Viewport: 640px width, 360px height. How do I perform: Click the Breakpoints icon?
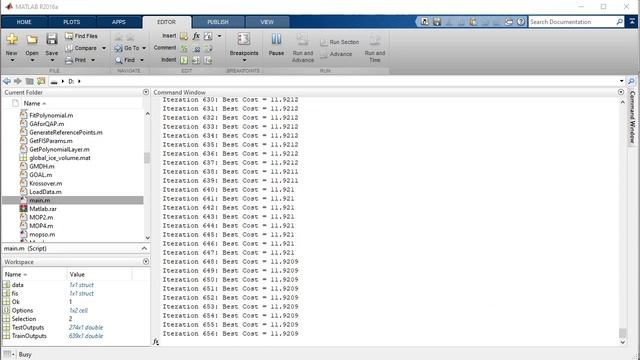point(244,39)
